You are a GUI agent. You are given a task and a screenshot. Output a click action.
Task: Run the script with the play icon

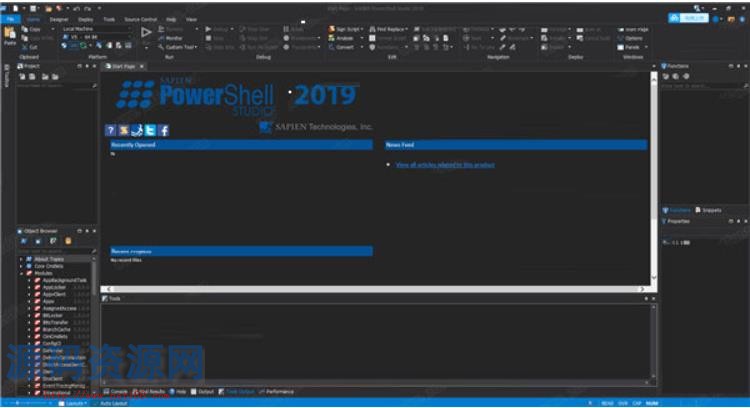146,33
